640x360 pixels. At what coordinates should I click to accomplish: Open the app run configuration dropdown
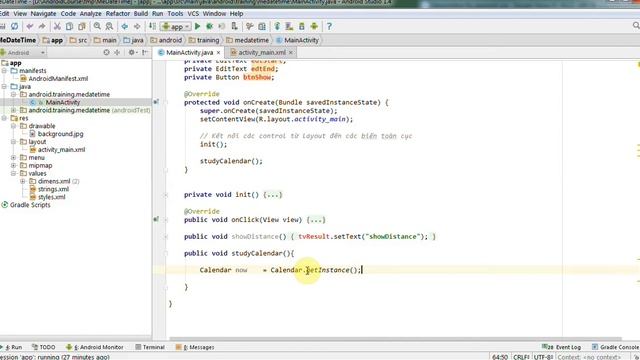176,27
